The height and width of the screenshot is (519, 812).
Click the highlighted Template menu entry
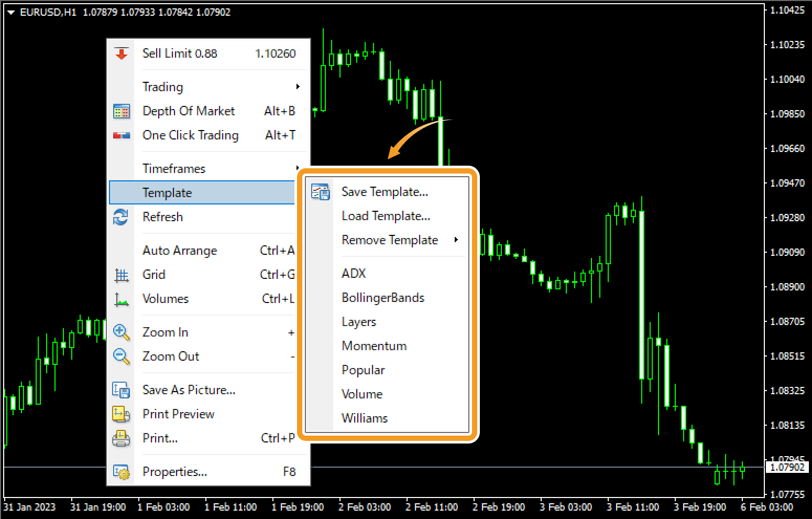203,192
